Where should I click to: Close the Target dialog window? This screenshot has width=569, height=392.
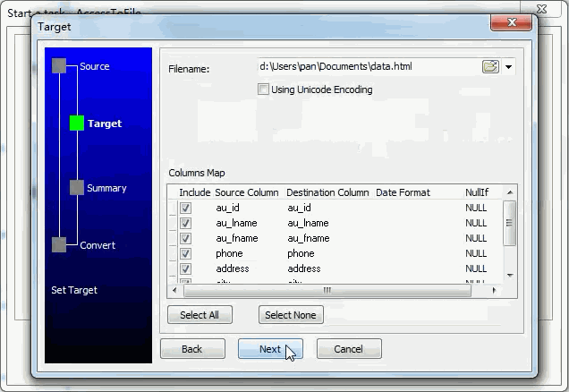pos(512,22)
